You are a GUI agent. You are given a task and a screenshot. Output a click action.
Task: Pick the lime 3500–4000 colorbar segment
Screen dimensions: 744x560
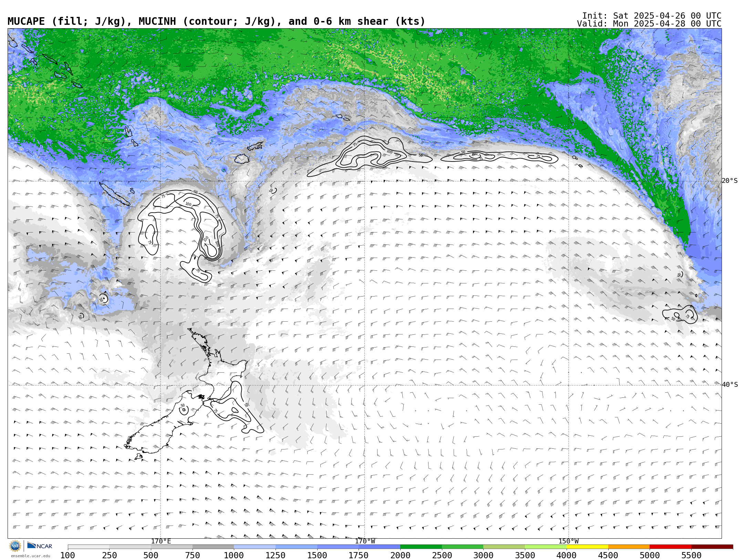click(546, 547)
